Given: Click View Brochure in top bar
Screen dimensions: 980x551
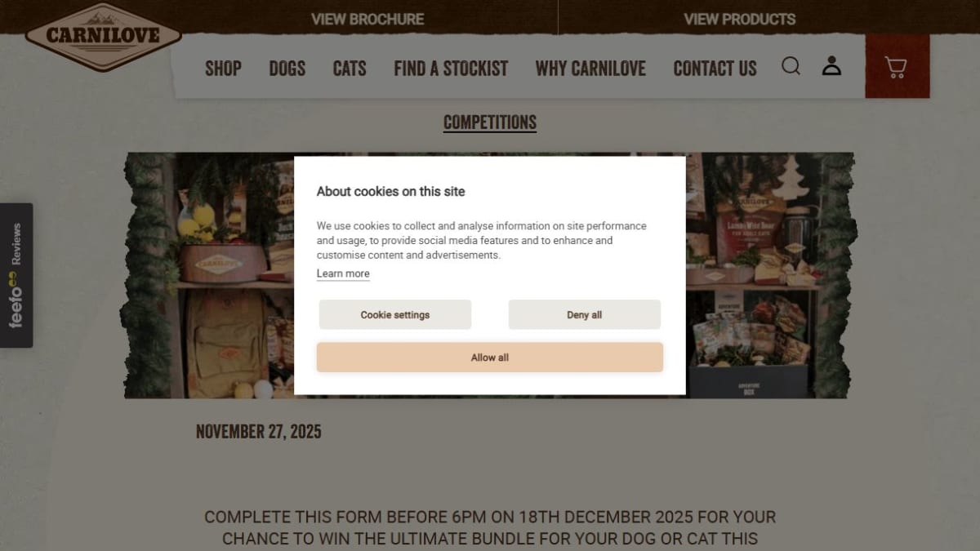Looking at the screenshot, I should coord(367,19).
